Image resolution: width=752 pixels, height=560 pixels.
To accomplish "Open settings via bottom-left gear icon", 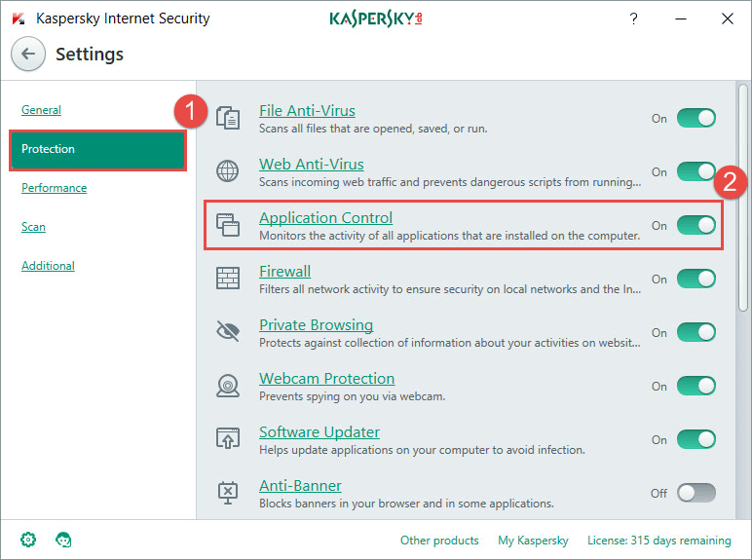I will 28,540.
